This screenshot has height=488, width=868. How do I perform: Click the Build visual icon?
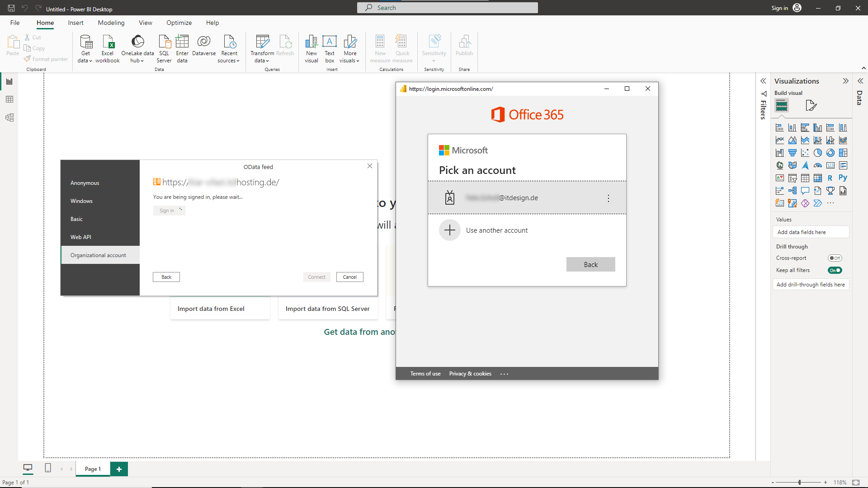(782, 106)
